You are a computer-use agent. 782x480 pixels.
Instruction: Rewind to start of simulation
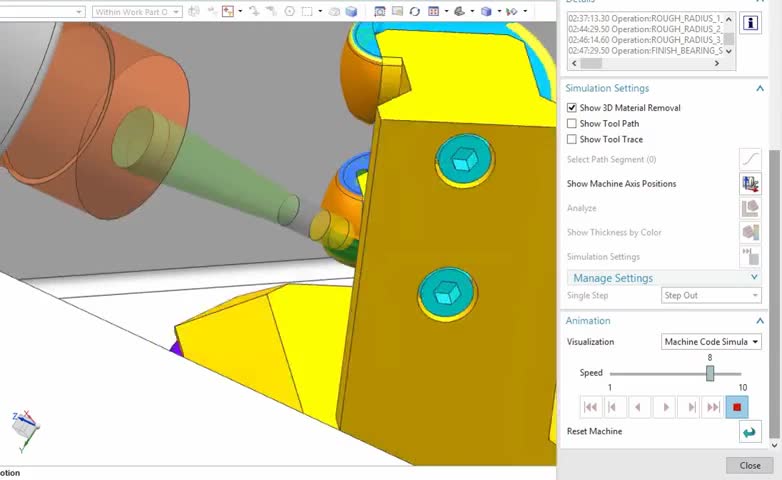click(590, 407)
